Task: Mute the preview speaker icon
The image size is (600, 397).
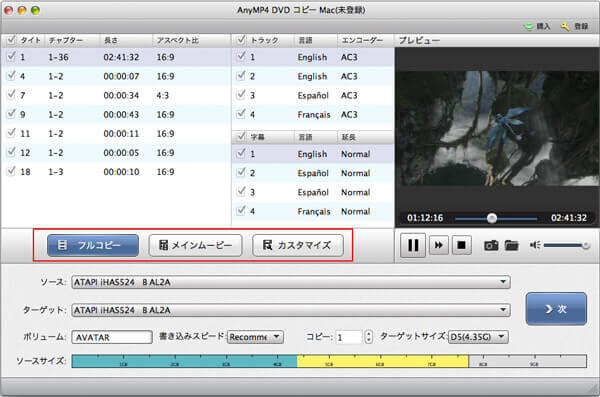Action: (x=535, y=245)
